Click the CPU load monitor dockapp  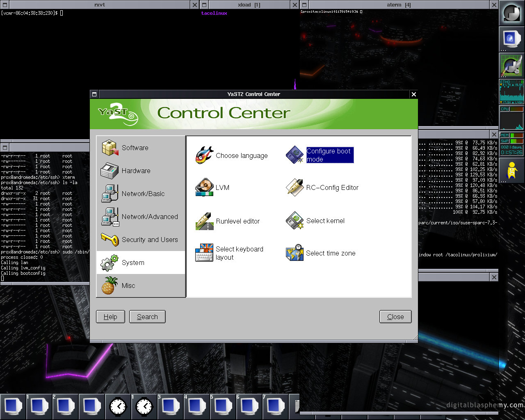pos(511,118)
